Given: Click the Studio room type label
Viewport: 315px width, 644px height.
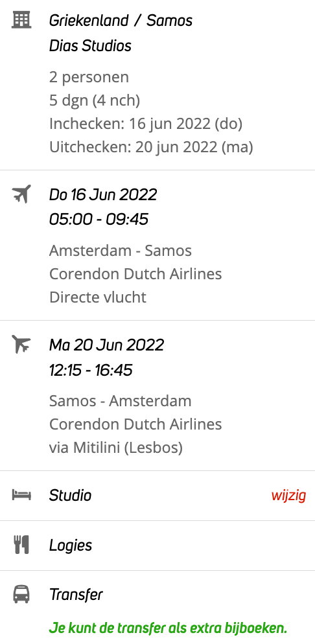Looking at the screenshot, I should pos(70,496).
